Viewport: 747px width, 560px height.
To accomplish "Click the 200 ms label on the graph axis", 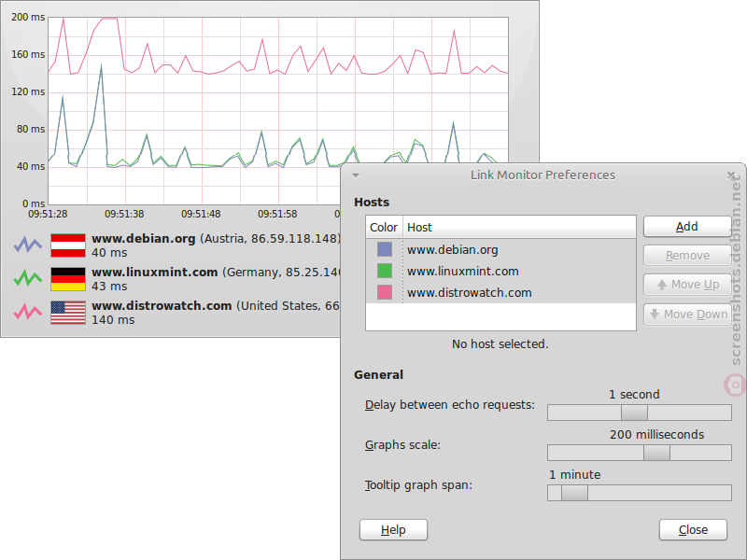I will pyautogui.click(x=28, y=17).
